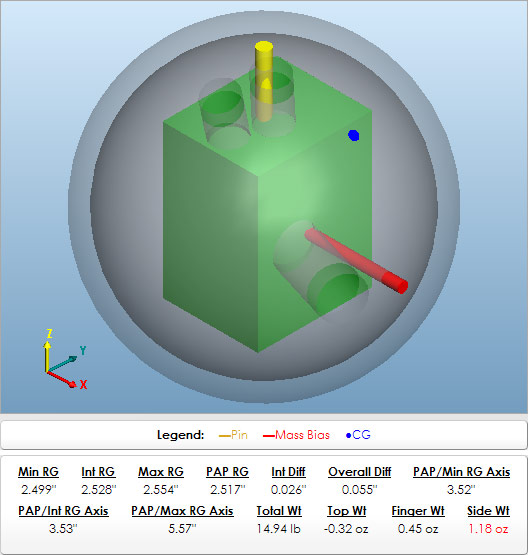Click the Max RG header
Screen dimensions: 528x555
coord(161,472)
